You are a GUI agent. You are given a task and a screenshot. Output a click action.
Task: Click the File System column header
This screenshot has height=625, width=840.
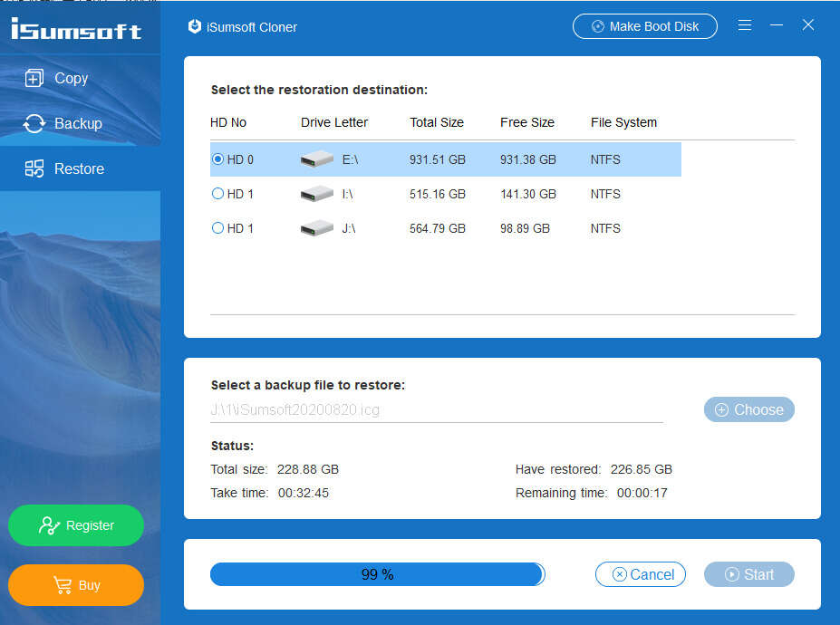tap(623, 122)
